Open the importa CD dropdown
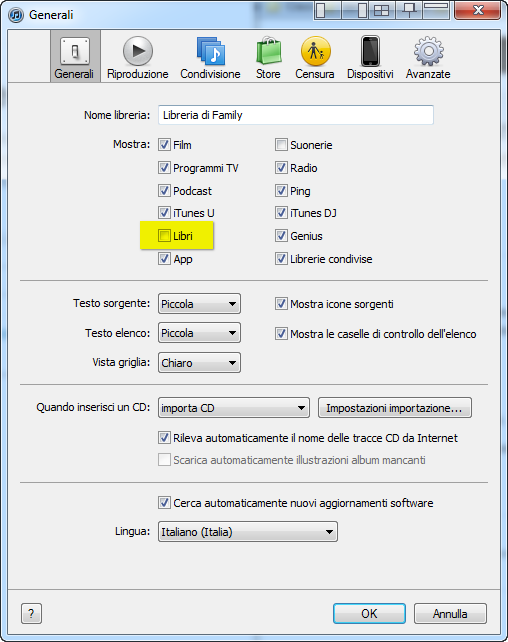The height and width of the screenshot is (642, 508). click(x=234, y=408)
